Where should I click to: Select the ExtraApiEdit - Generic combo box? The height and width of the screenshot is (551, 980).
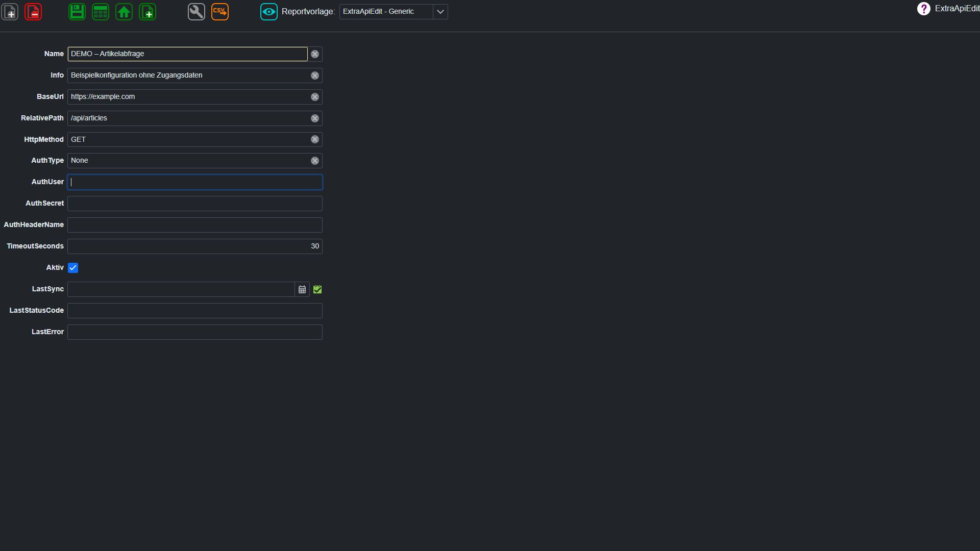(x=394, y=12)
